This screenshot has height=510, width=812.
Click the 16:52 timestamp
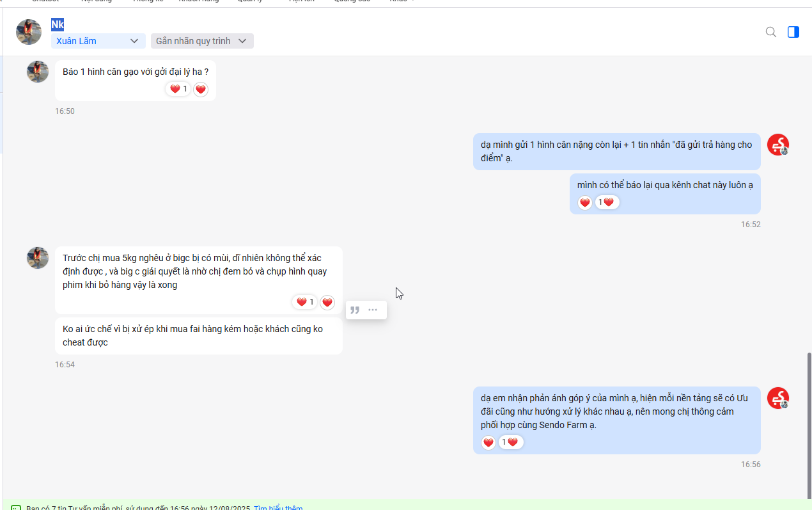click(x=751, y=225)
